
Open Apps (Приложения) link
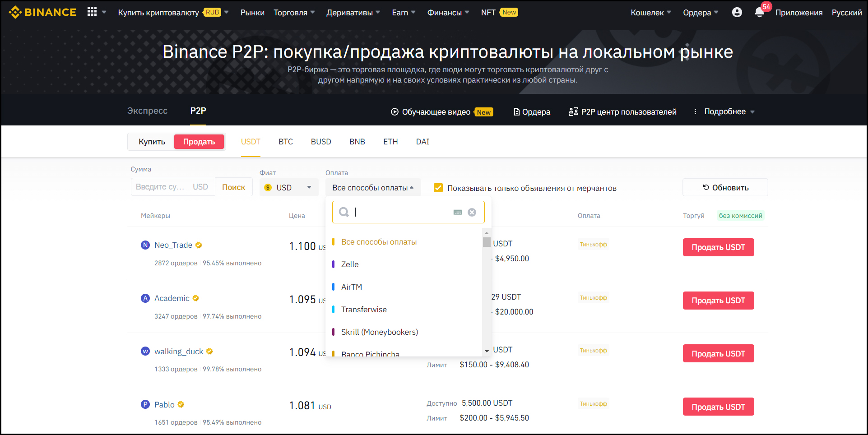pyautogui.click(x=799, y=13)
